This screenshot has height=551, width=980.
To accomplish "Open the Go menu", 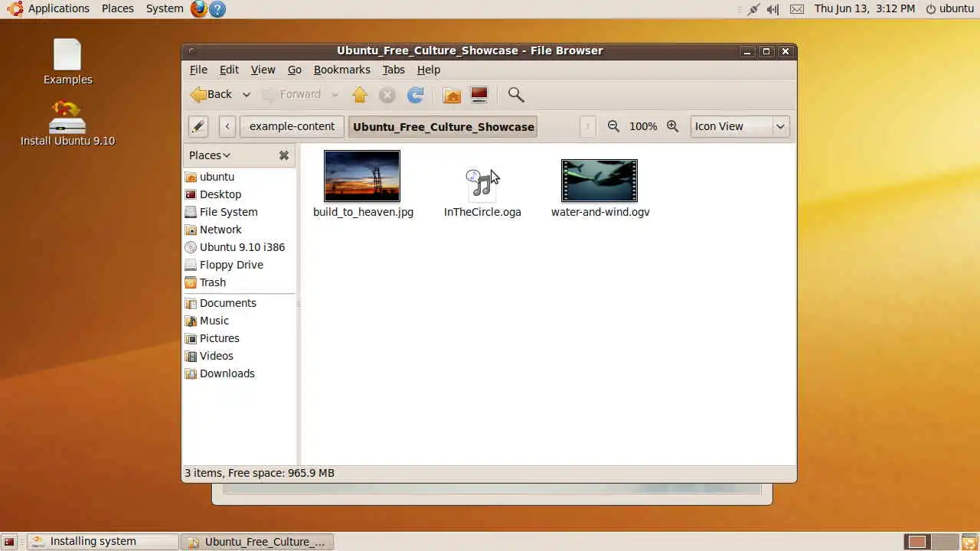I will click(x=295, y=70).
